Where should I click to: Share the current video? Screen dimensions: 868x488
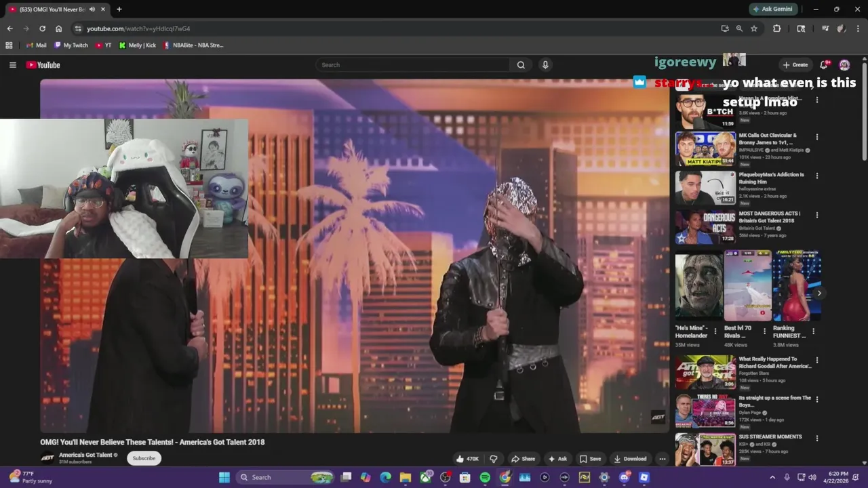(523, 459)
